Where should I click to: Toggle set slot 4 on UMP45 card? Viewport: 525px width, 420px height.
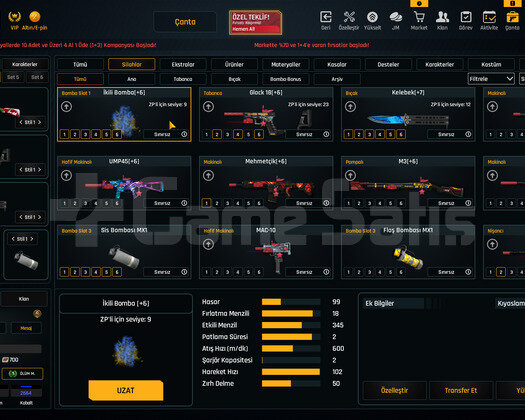click(96, 203)
